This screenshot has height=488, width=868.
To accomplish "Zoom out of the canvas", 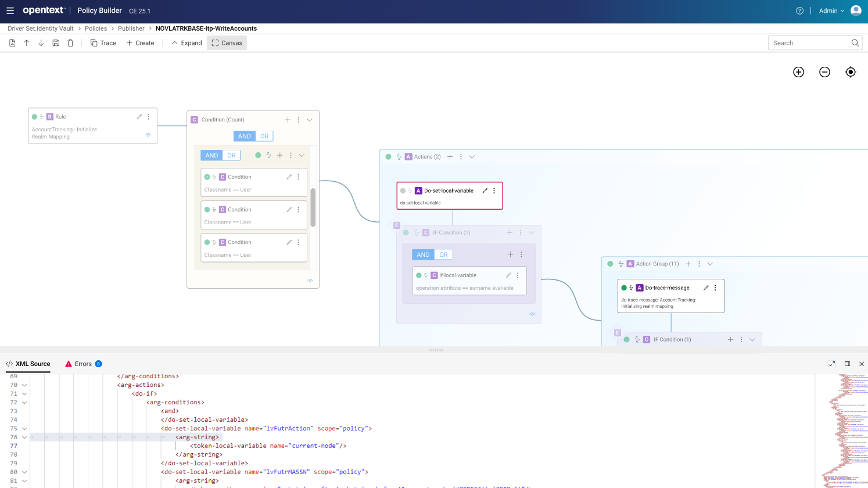I will tap(824, 72).
